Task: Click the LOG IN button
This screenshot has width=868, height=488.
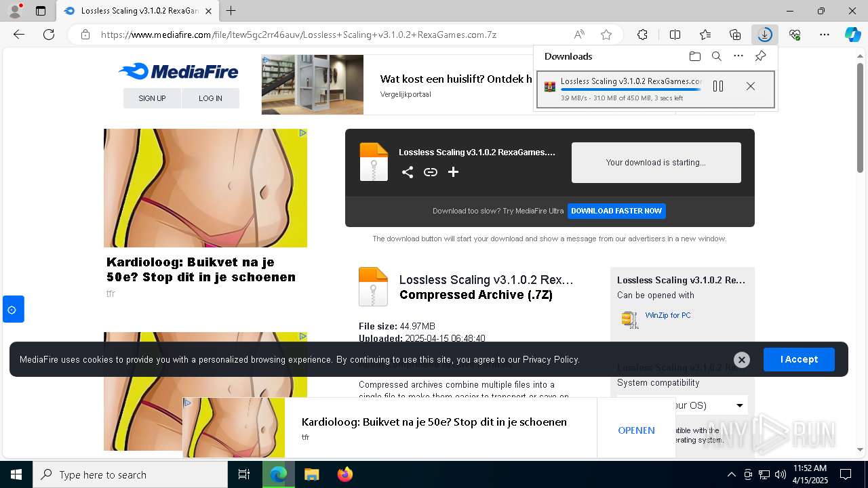Action: (x=210, y=98)
